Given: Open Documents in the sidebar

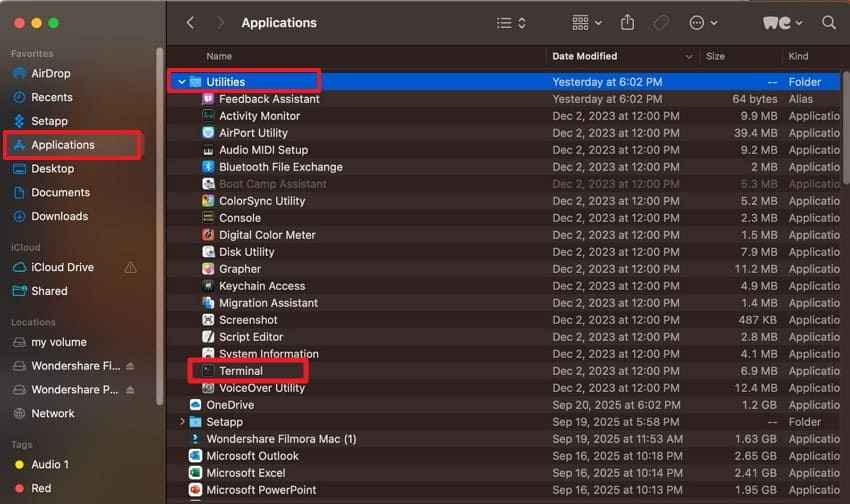Looking at the screenshot, I should 60,192.
